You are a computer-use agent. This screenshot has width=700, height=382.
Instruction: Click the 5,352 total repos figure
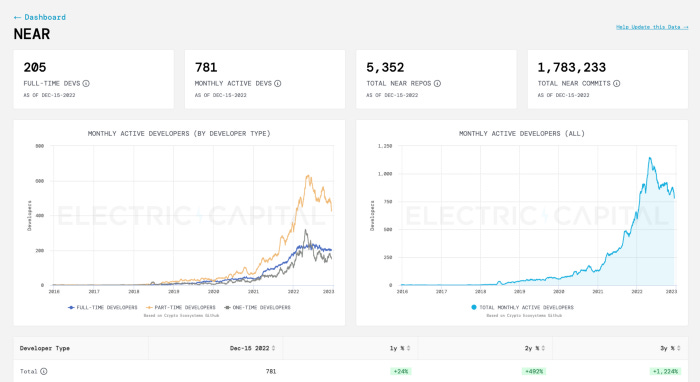pyautogui.click(x=385, y=67)
